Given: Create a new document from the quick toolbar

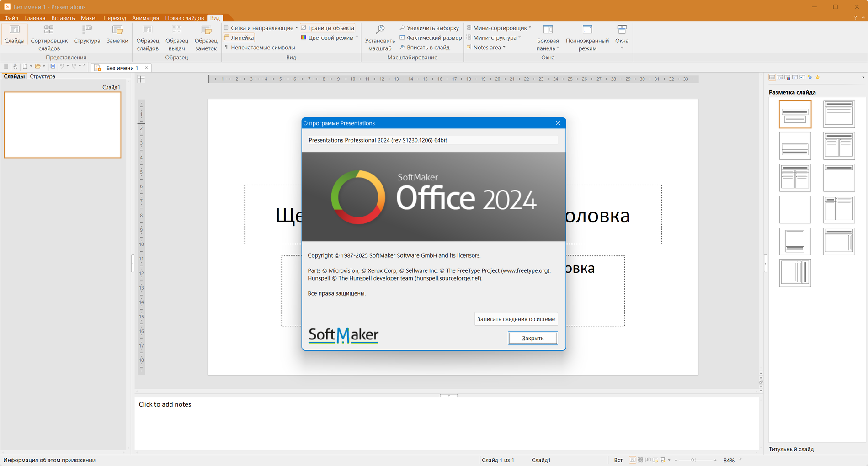Looking at the screenshot, I should coord(25,66).
